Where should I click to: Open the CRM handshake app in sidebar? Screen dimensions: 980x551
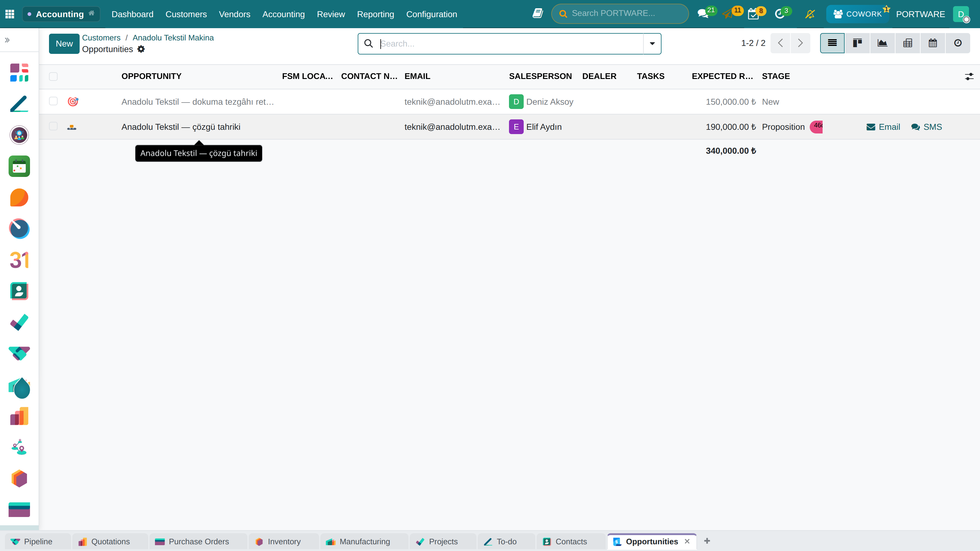tap(19, 353)
